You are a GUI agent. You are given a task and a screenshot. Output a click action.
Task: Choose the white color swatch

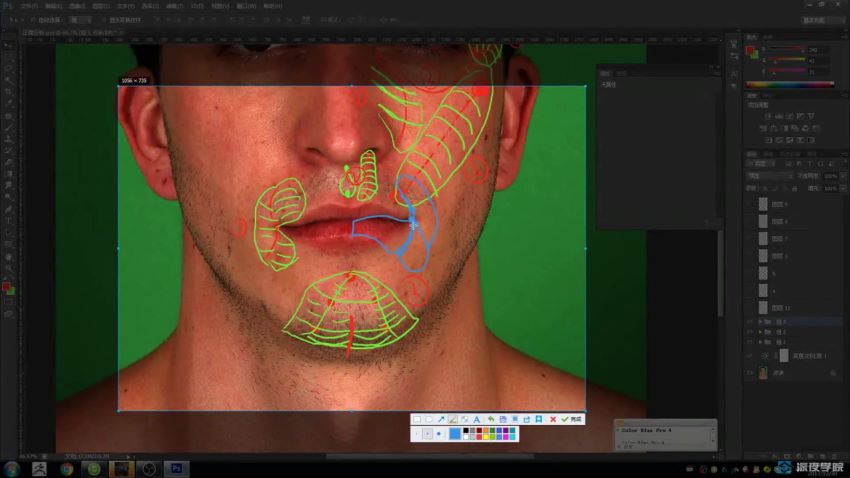(466, 437)
